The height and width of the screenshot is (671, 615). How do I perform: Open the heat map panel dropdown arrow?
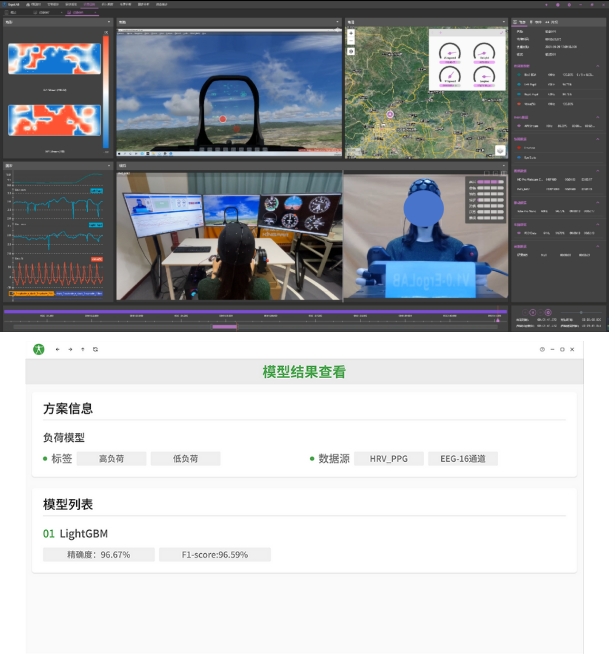109,22
